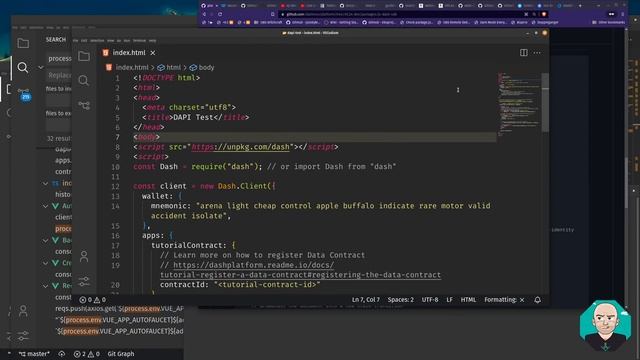640x360 pixels.
Task: Split the index.html editor to the right
Action: 523,53
